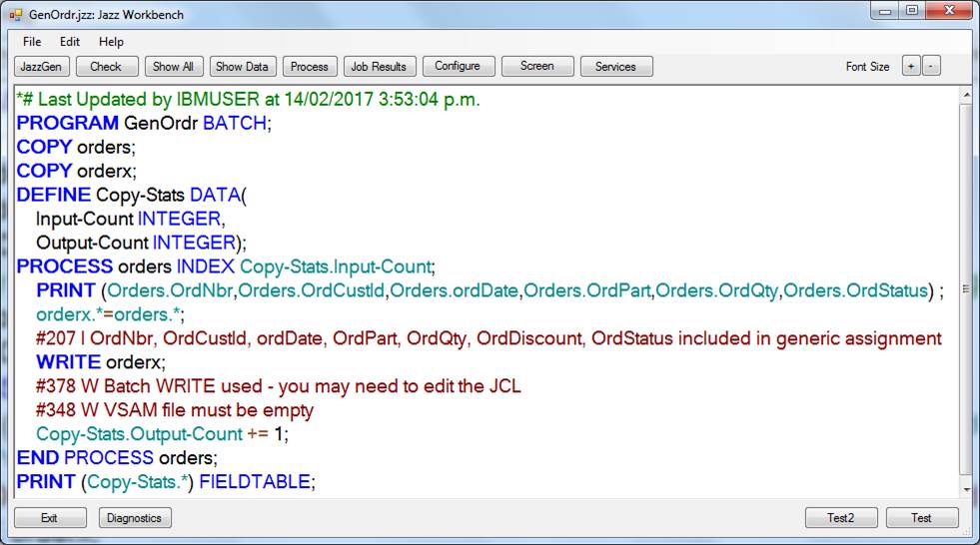The width and height of the screenshot is (980, 545).
Task: Run the Check button
Action: [106, 66]
